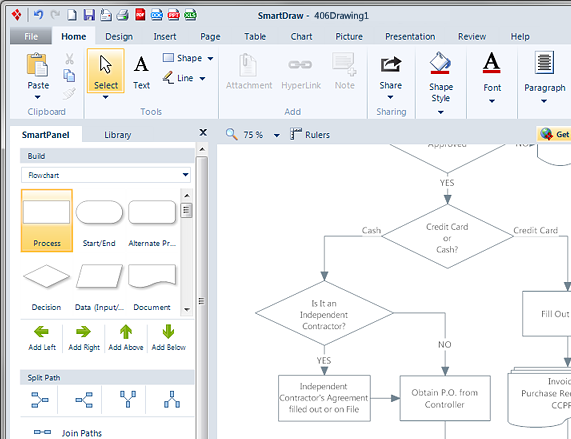Screen dimensions: 571x439
Task: Select the Document shape thumbnail
Action: [152, 287]
